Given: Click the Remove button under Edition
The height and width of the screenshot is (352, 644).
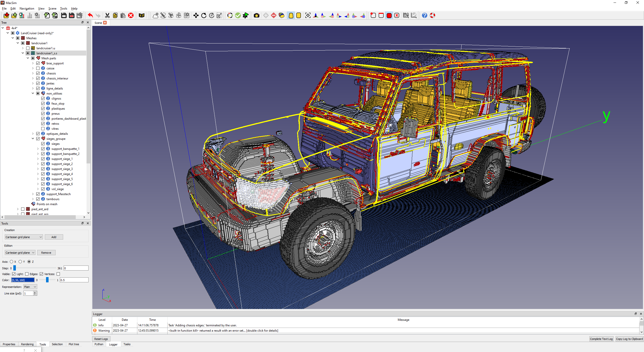Looking at the screenshot, I should pos(46,253).
